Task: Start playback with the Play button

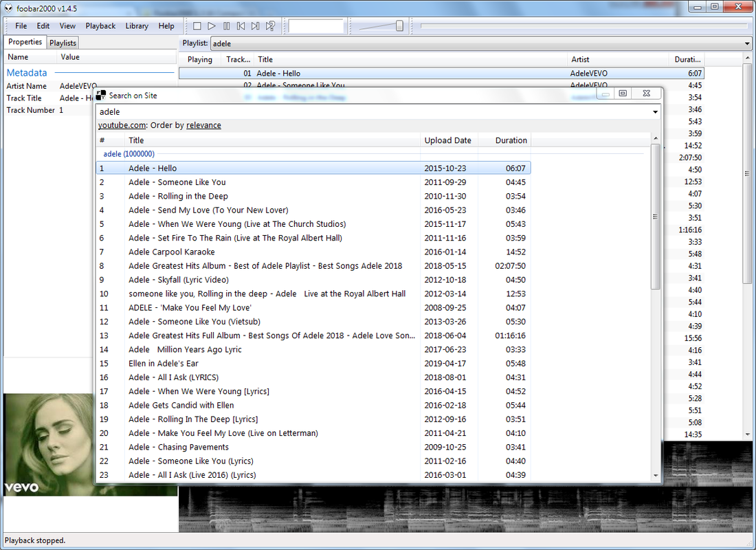Action: click(x=211, y=26)
